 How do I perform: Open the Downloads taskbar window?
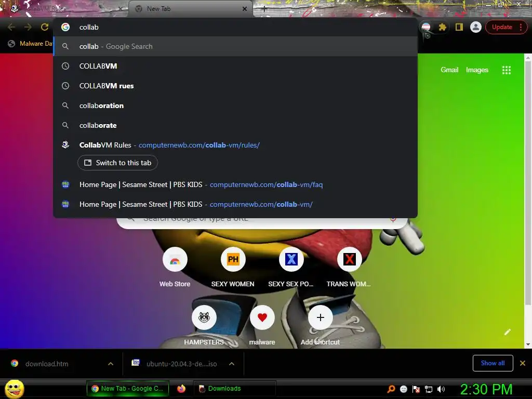point(234,389)
